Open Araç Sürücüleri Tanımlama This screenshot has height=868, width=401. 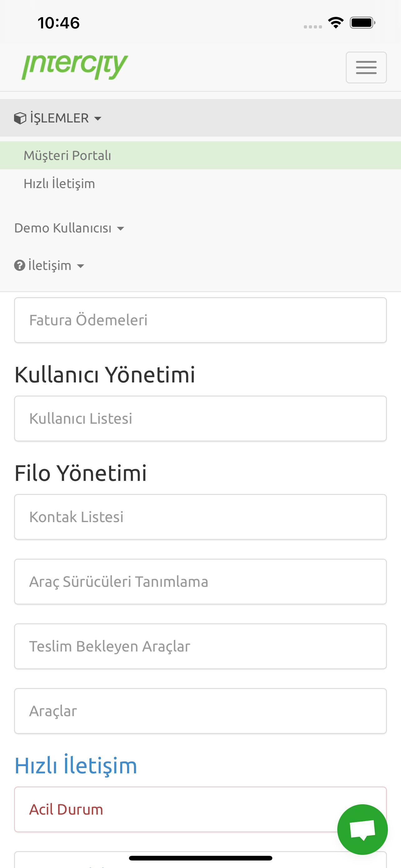pyautogui.click(x=200, y=581)
